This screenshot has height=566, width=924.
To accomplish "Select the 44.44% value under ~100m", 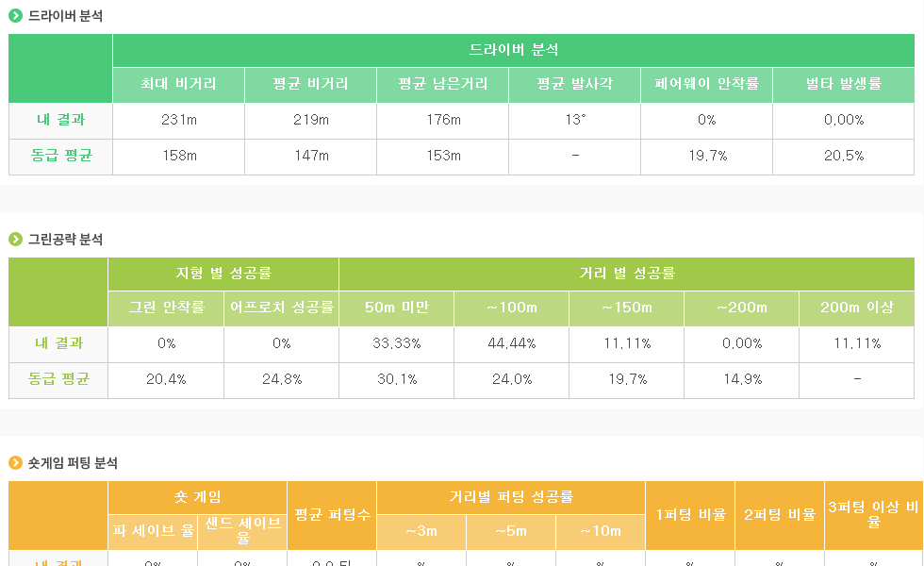I will pyautogui.click(x=511, y=343).
